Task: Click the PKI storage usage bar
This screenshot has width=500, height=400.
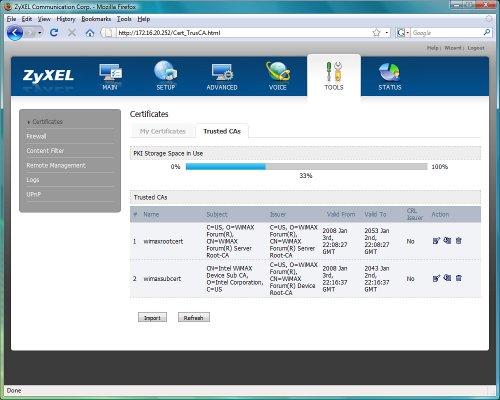Action: click(x=306, y=167)
